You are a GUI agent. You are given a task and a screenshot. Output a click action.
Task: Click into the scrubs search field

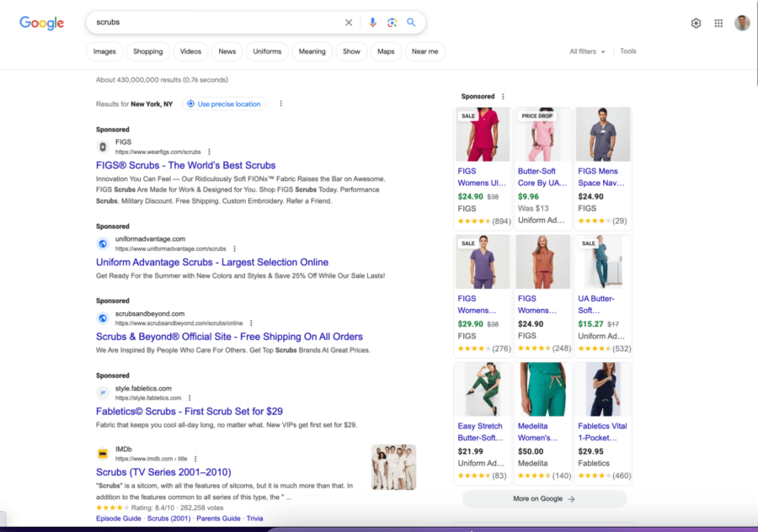(217, 22)
